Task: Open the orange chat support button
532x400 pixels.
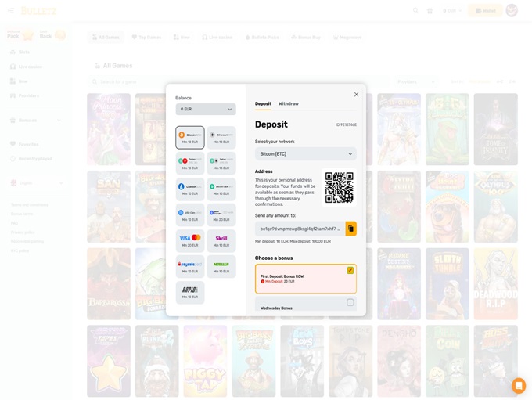Action: (518, 385)
